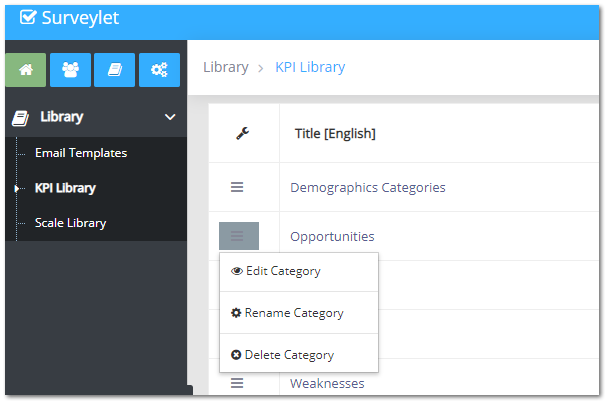Click the Surveylet logo checkmark icon
The width and height of the screenshot is (608, 404).
[28, 17]
